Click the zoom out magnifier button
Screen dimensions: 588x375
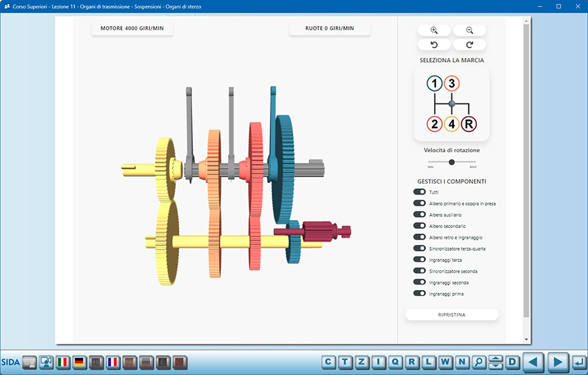(469, 30)
